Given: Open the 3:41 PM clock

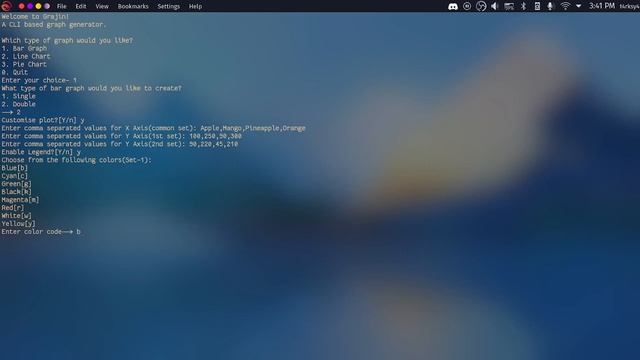Looking at the screenshot, I should (x=602, y=6).
